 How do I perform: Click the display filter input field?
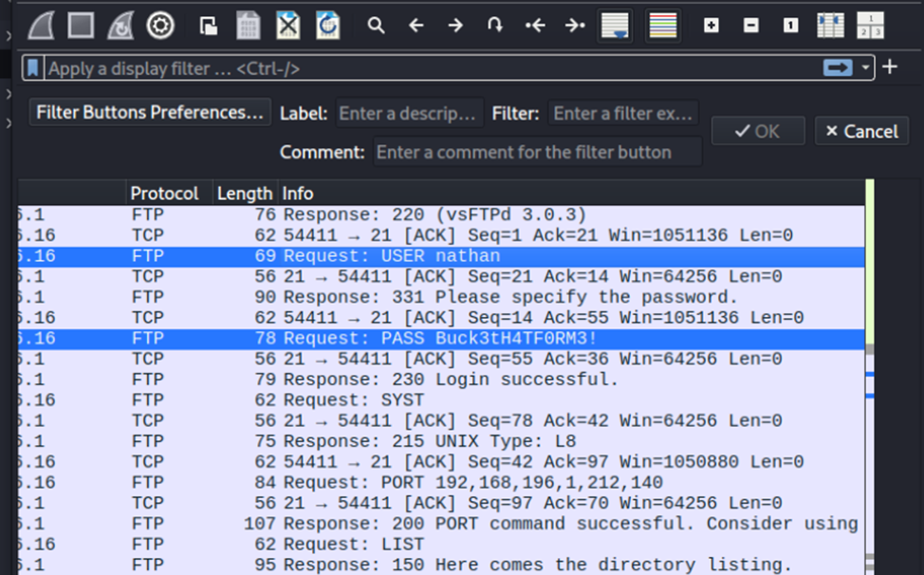[434, 68]
